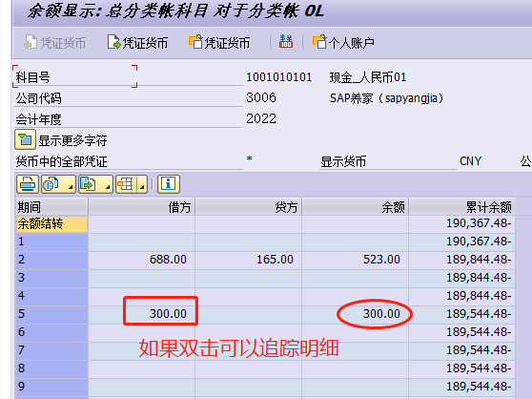Click the third 凭证货币 button with folder icon

pyautogui.click(x=219, y=43)
